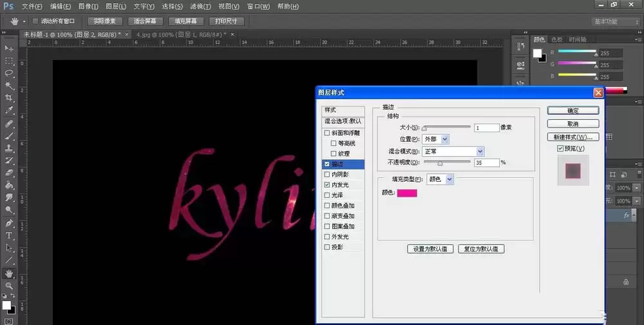Screen dimensions: 644x325
Task: Click the stroke 不透明度 opacity slider
Action: (x=447, y=163)
